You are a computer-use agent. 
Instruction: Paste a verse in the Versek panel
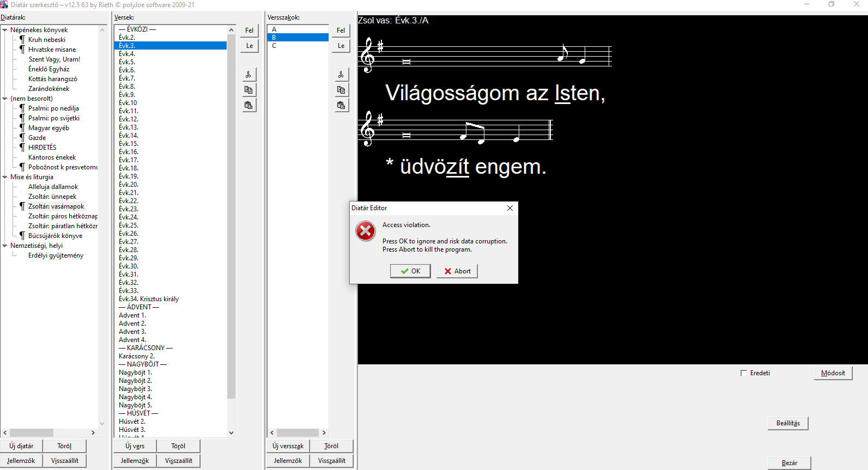point(249,105)
